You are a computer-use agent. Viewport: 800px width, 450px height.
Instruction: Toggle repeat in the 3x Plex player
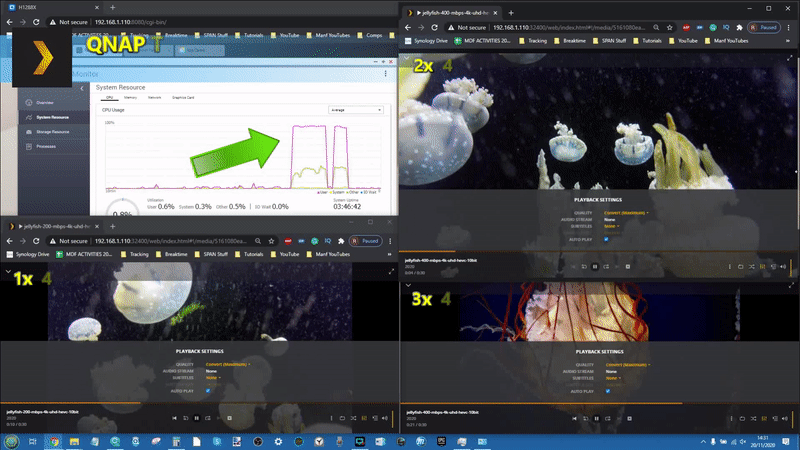pos(742,418)
